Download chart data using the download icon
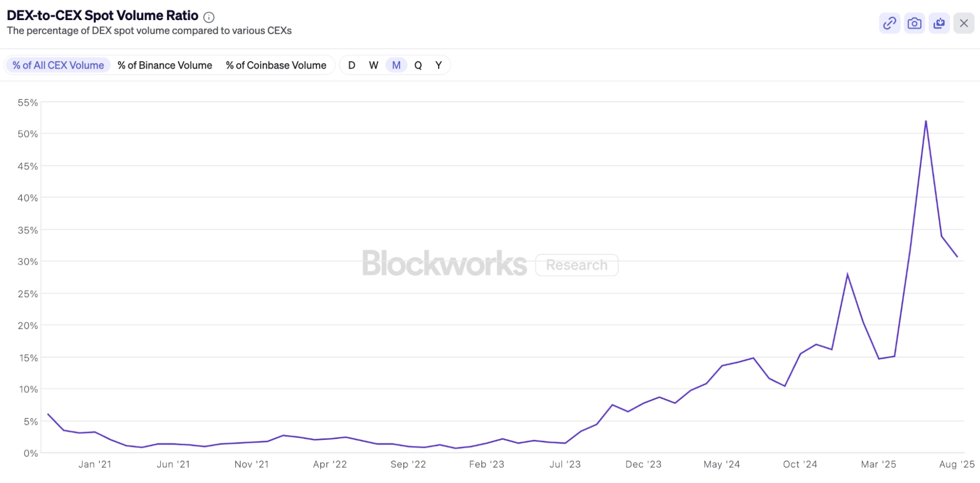 pyautogui.click(x=939, y=23)
